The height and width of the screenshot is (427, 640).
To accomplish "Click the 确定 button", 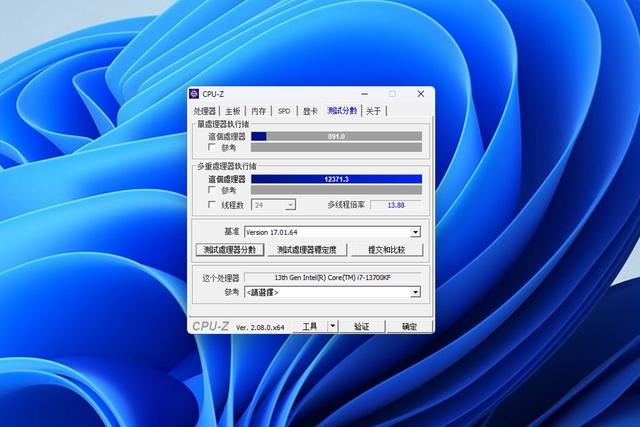I will point(409,326).
